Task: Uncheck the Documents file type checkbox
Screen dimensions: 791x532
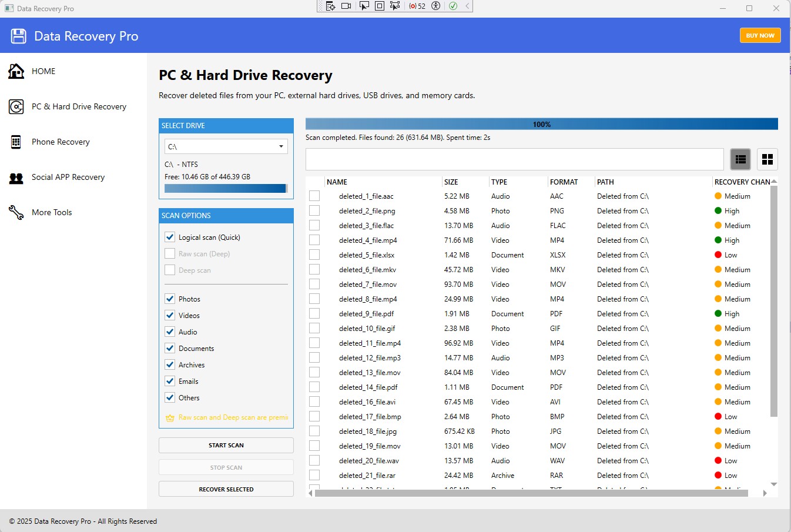Action: click(x=170, y=348)
